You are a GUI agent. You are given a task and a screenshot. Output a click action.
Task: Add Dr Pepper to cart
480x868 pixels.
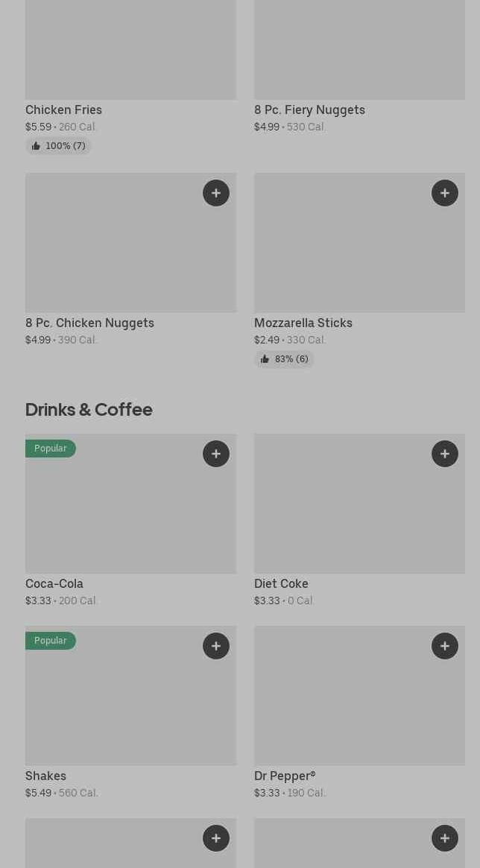[445, 646]
